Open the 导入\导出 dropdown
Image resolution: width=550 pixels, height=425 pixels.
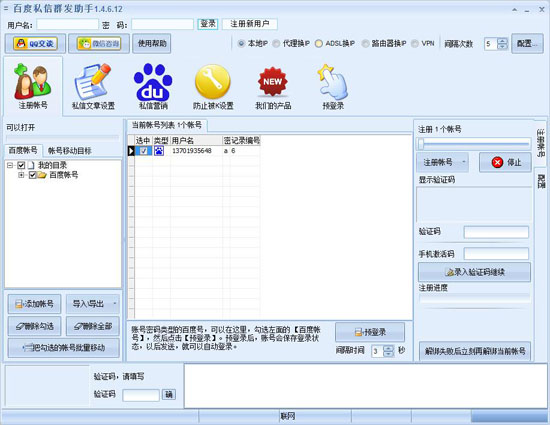(x=93, y=304)
